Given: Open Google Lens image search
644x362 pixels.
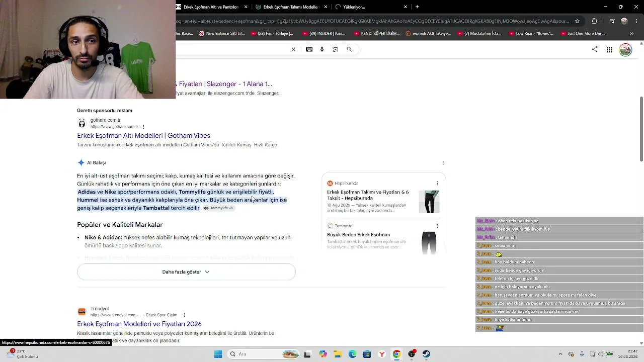Looking at the screenshot, I should tap(336, 49).
